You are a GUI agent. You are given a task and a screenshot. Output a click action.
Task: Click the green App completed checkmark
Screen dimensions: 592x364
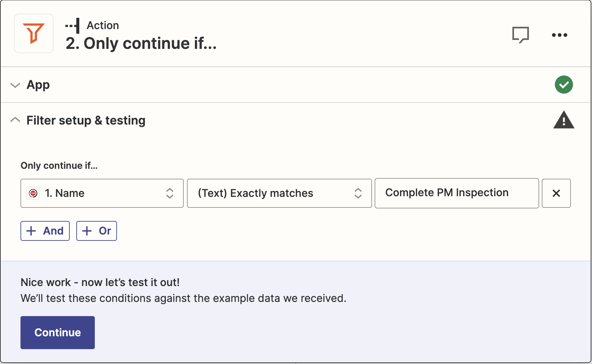pos(564,85)
